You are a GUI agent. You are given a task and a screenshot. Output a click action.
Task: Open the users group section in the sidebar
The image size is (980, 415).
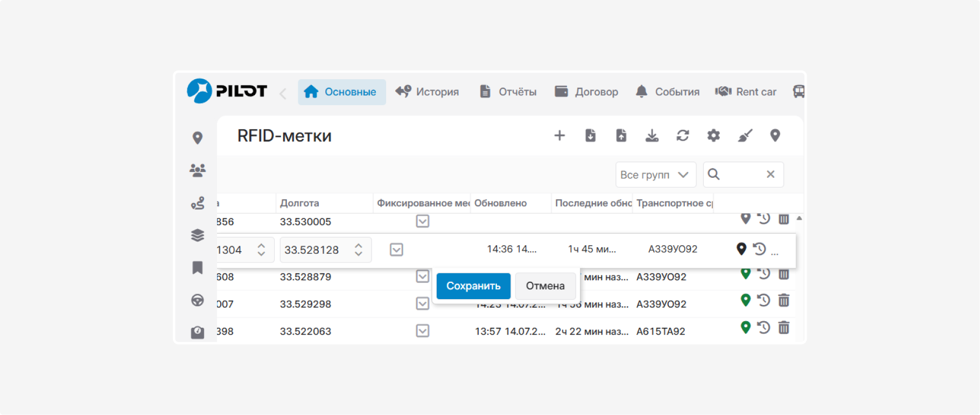click(x=198, y=170)
